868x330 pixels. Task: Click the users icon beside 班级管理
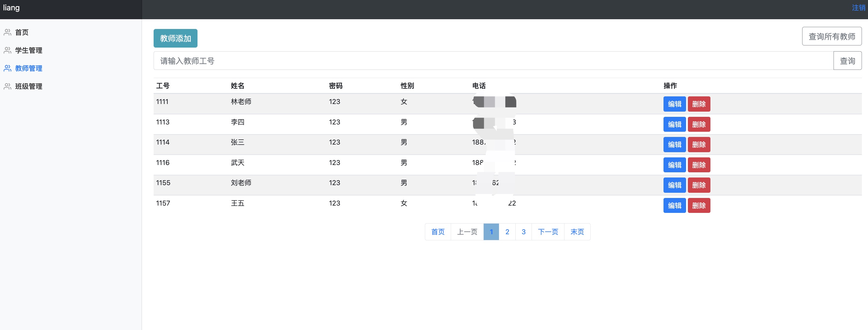7,86
